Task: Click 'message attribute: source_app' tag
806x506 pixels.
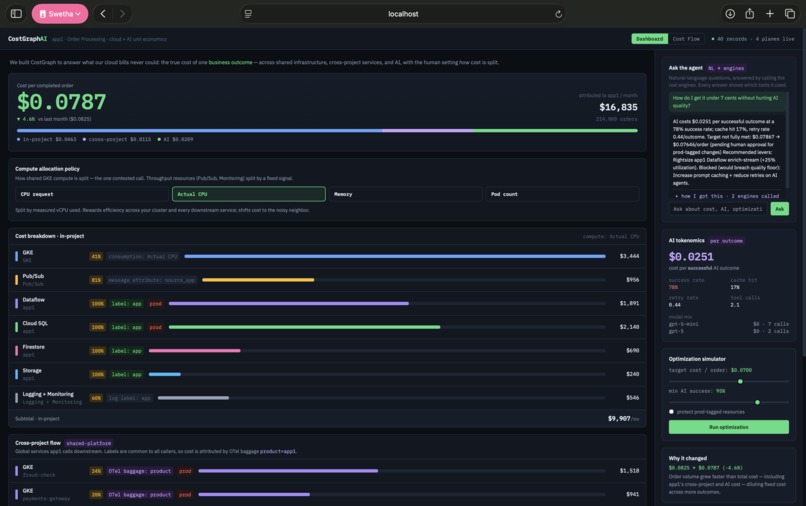Action: coord(152,280)
